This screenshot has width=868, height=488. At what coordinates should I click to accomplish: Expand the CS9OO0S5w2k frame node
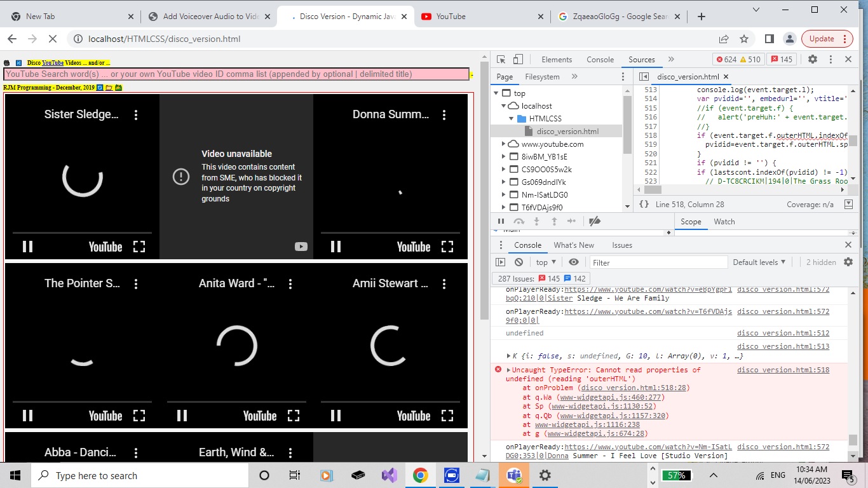[503, 170]
